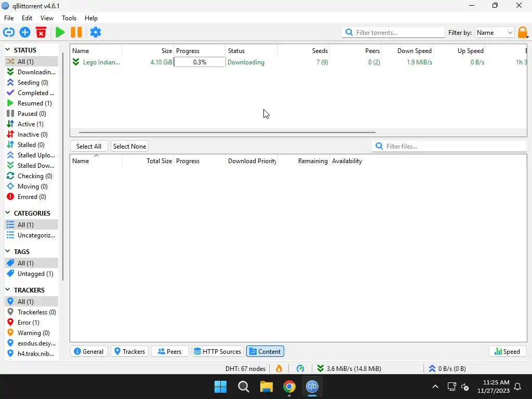Click the Filter torrents search field

pyautogui.click(x=393, y=33)
